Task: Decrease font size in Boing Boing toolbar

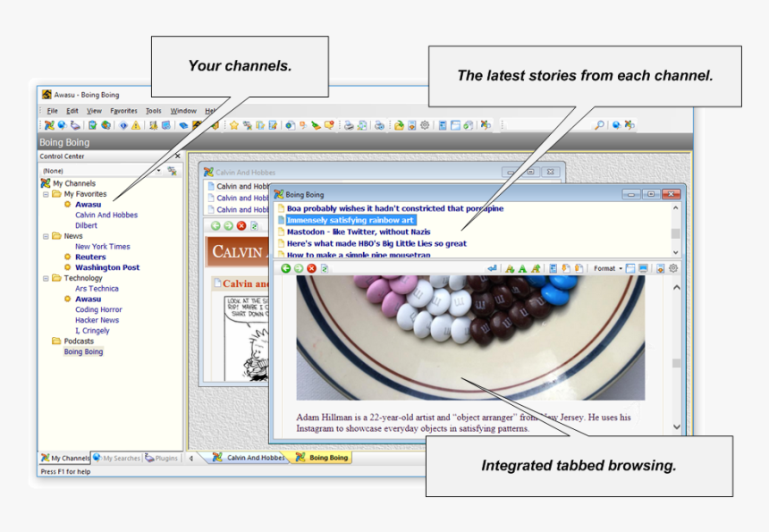Action: (x=510, y=268)
